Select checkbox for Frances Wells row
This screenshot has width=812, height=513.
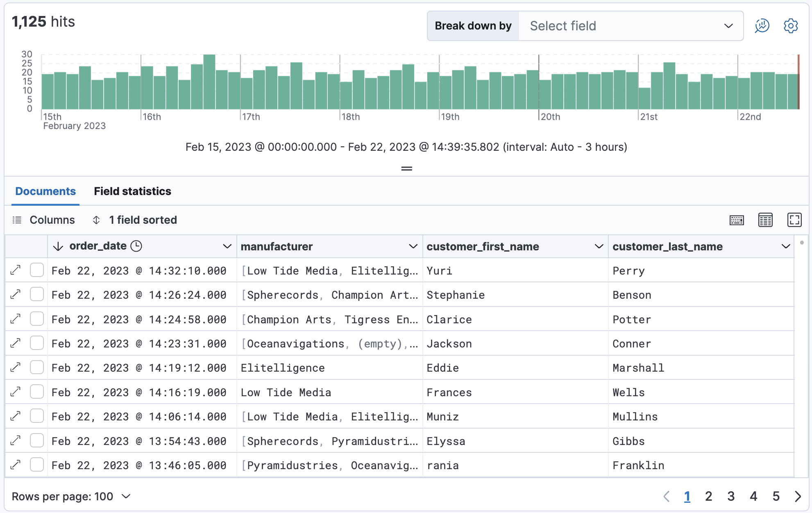click(x=37, y=392)
